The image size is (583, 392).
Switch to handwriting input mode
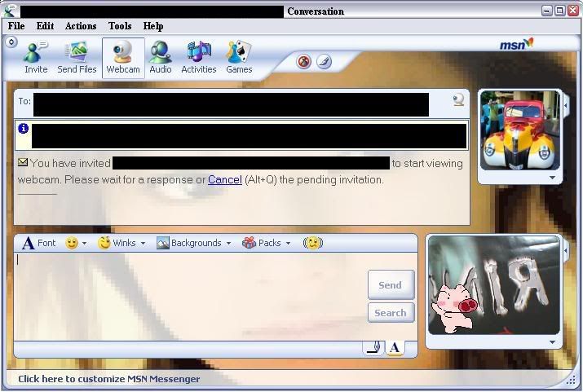(x=373, y=348)
